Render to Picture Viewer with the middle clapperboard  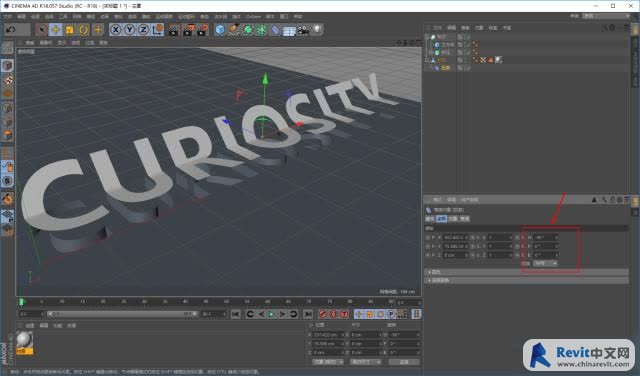coord(188,30)
